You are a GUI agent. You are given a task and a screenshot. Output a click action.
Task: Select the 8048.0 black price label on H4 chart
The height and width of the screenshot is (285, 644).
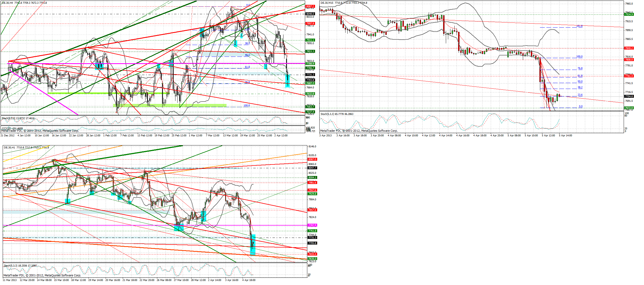click(x=310, y=14)
